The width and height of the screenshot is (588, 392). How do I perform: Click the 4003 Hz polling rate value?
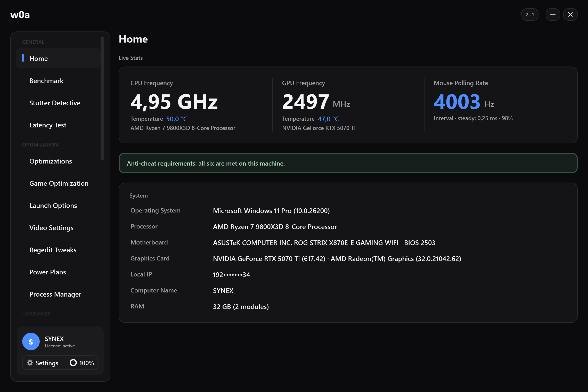point(464,102)
